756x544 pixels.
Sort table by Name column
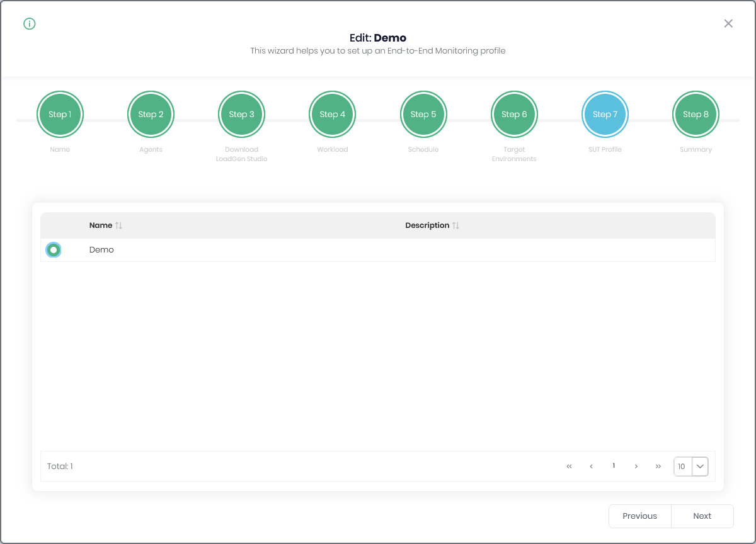[x=118, y=225]
